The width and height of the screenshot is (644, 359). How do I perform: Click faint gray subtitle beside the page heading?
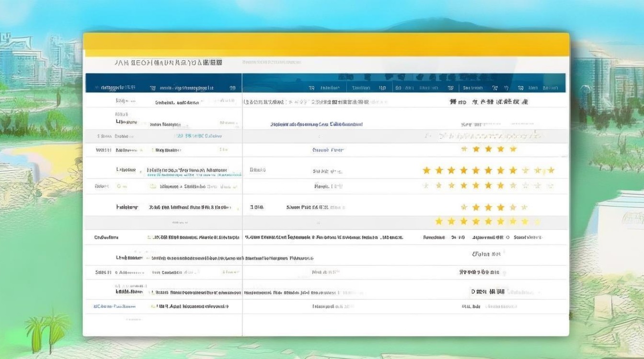coord(272,63)
